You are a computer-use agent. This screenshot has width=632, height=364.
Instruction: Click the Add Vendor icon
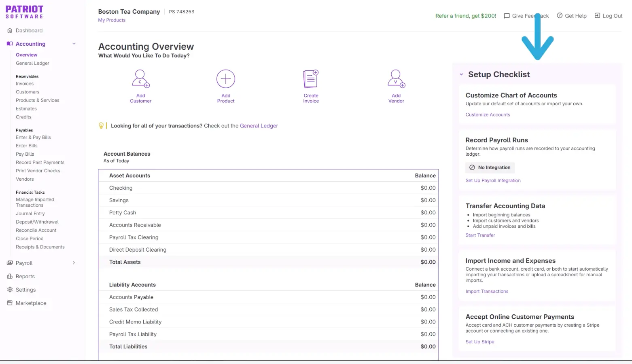396,79
